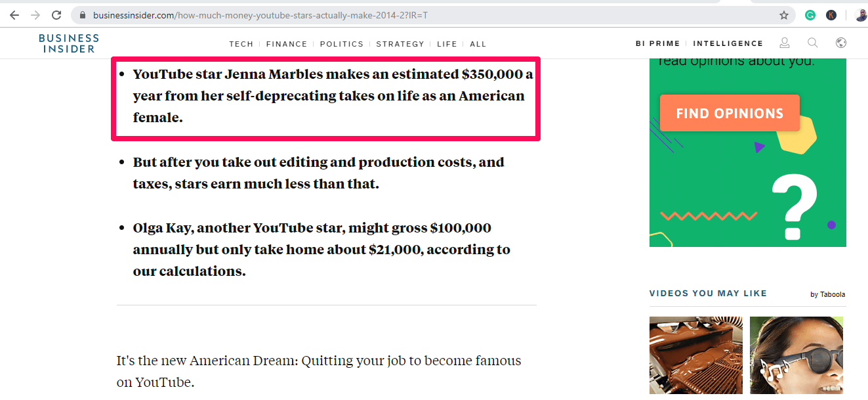Click the padlock site info icon
This screenshot has height=400, width=868.
click(82, 14)
